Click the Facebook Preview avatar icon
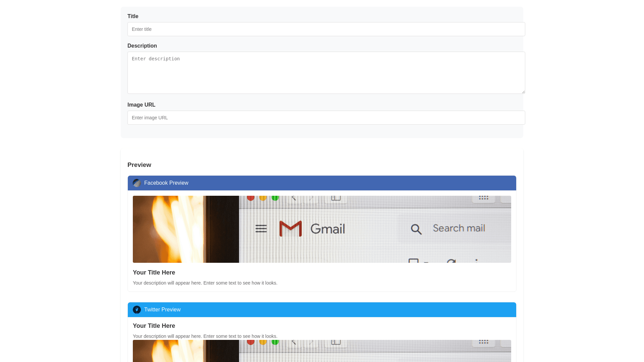Viewport: 644px width, 362px height. coord(137,183)
